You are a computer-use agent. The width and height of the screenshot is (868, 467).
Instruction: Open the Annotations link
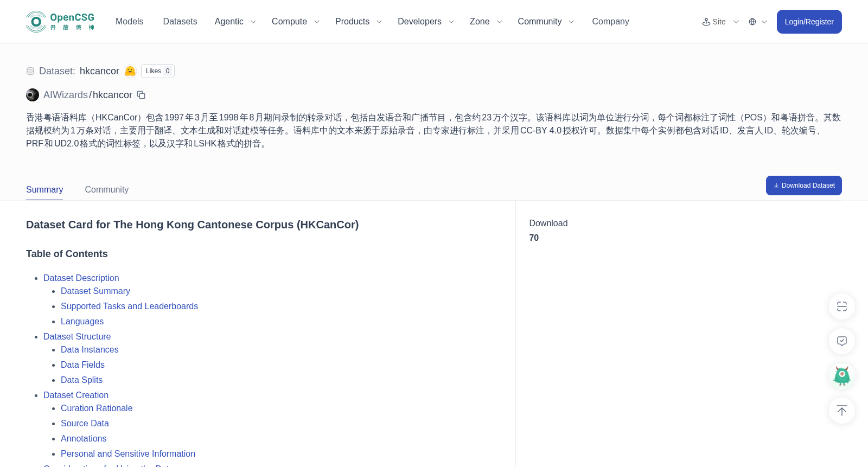point(84,438)
